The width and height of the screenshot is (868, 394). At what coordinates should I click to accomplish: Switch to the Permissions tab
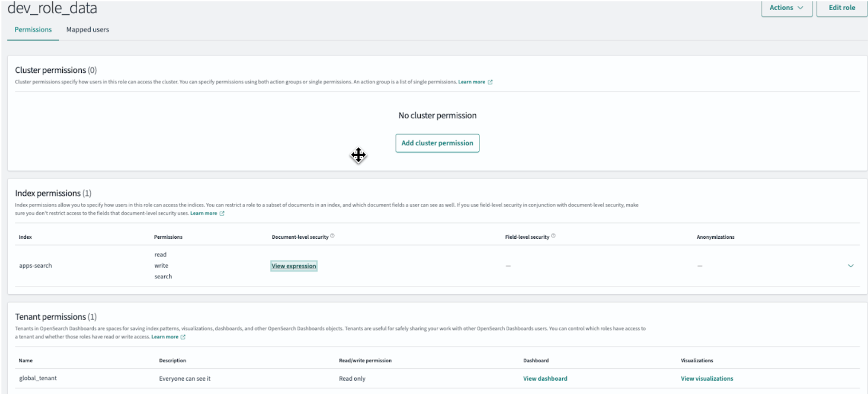(33, 30)
